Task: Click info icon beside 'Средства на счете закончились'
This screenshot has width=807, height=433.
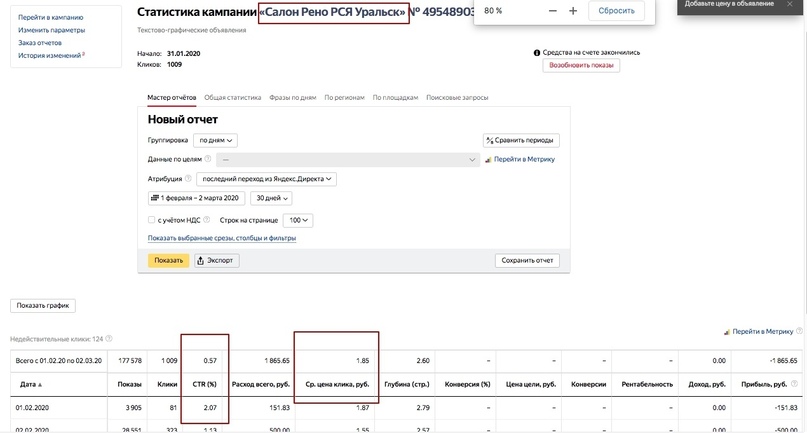Action: pyautogui.click(x=537, y=53)
